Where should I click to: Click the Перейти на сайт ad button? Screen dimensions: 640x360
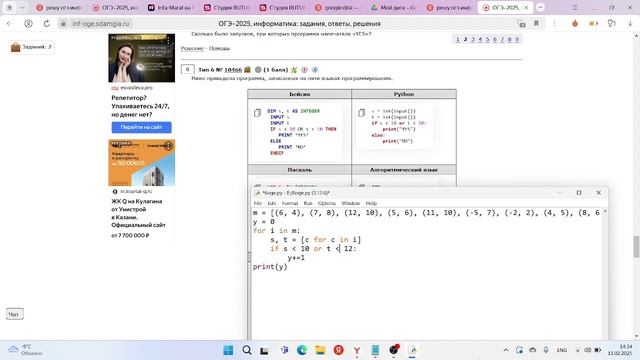[x=141, y=127]
